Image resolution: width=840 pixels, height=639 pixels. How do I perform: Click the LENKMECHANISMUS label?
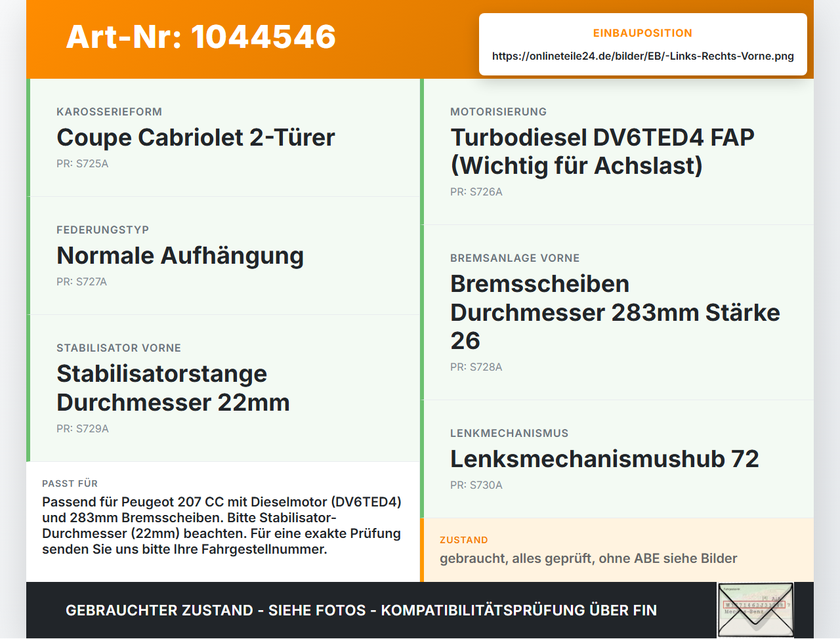point(509,433)
